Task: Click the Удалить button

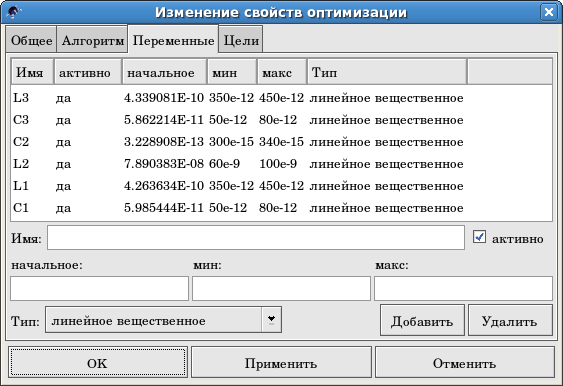Action: point(510,321)
